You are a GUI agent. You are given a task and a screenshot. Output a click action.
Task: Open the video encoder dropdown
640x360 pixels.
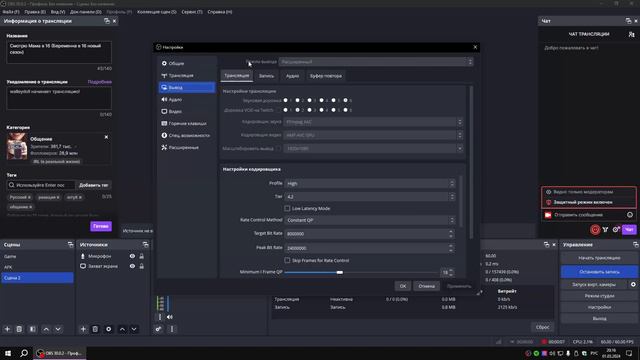[x=373, y=135]
